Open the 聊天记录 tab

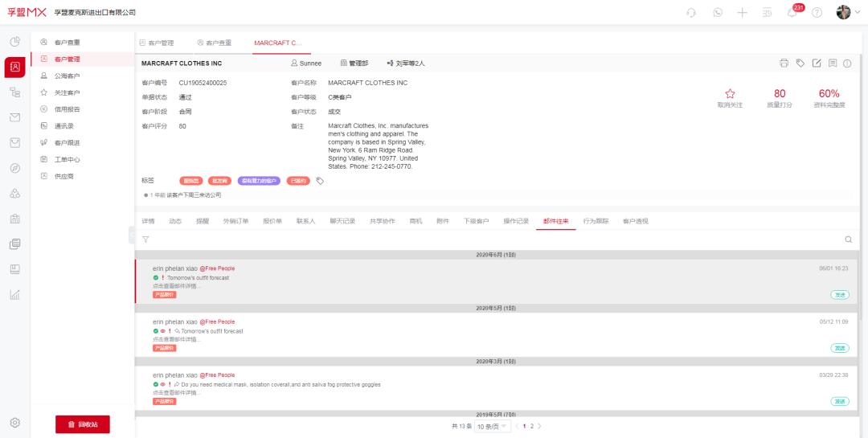342,221
